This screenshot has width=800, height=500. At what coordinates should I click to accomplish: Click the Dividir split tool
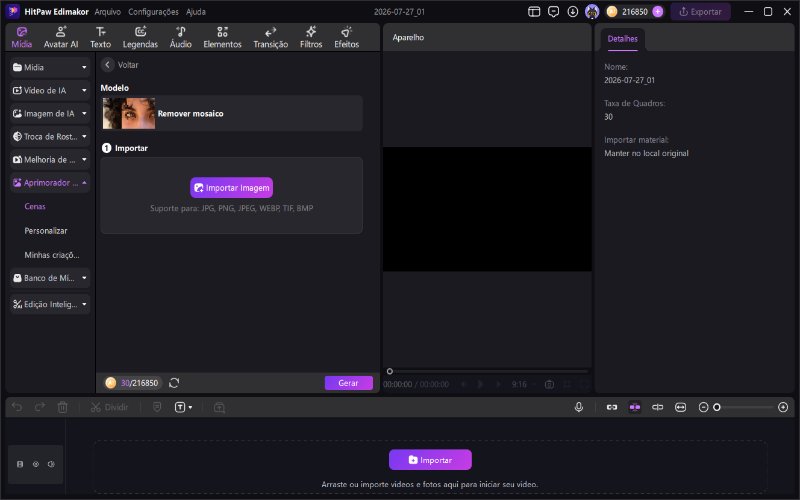pos(109,407)
